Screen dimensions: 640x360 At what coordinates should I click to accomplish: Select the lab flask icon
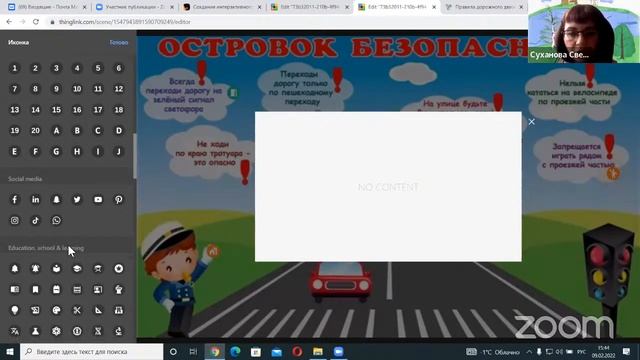36,331
